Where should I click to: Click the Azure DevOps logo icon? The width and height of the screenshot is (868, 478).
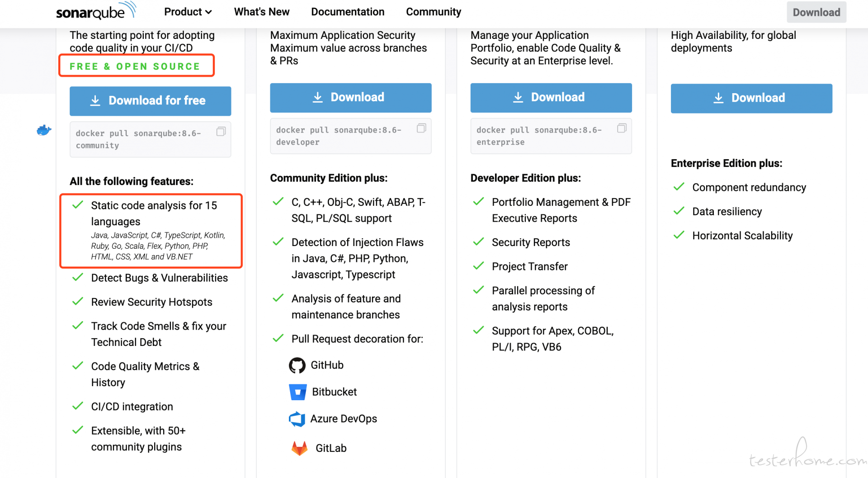point(297,419)
